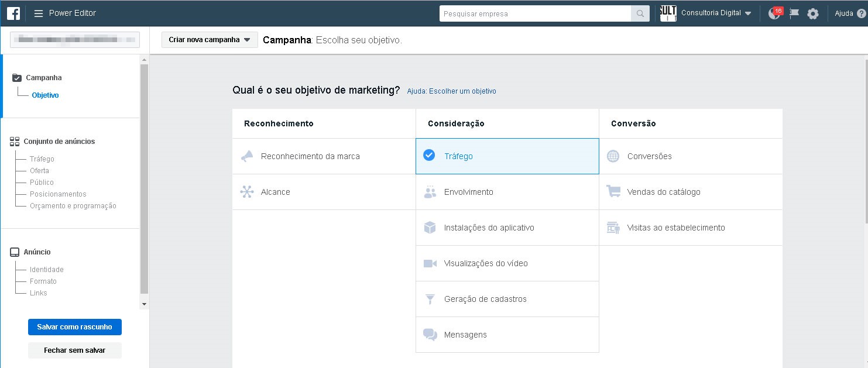Click the sidebar scrollbar up arrow

[145, 59]
